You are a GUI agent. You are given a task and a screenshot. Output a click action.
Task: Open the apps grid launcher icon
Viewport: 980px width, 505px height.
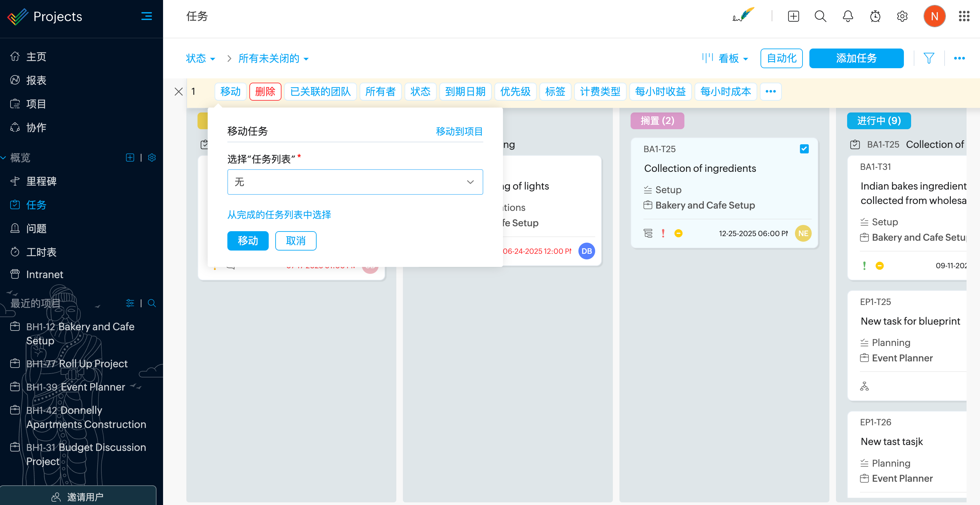point(964,16)
